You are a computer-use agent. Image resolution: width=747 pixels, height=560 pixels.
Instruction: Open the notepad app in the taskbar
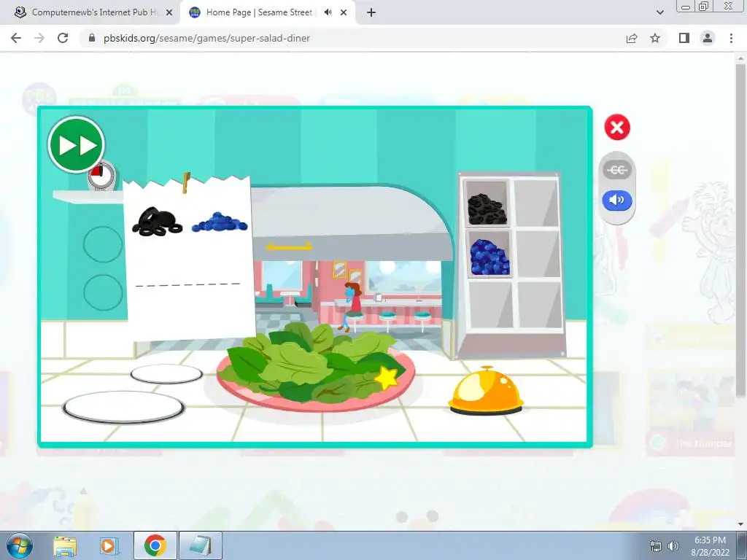tap(201, 545)
